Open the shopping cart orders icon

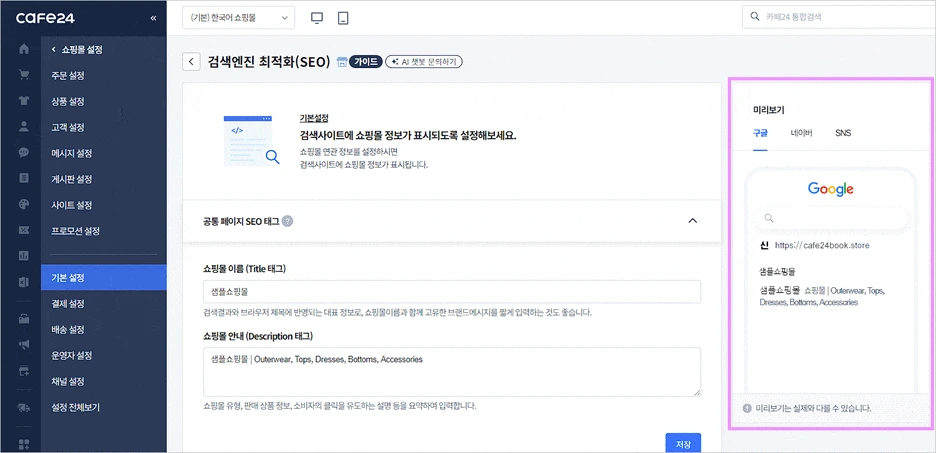point(24,75)
